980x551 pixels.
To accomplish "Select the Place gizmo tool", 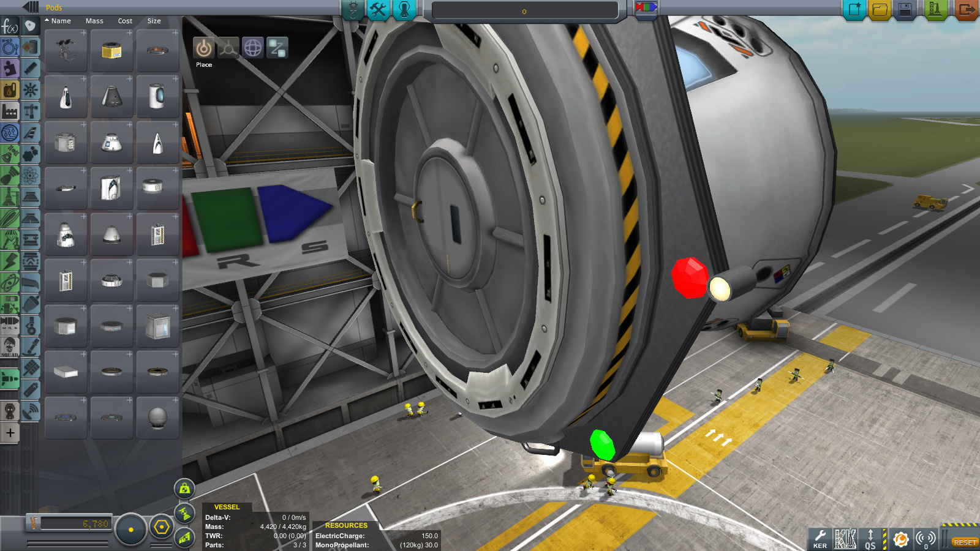I will [204, 48].
